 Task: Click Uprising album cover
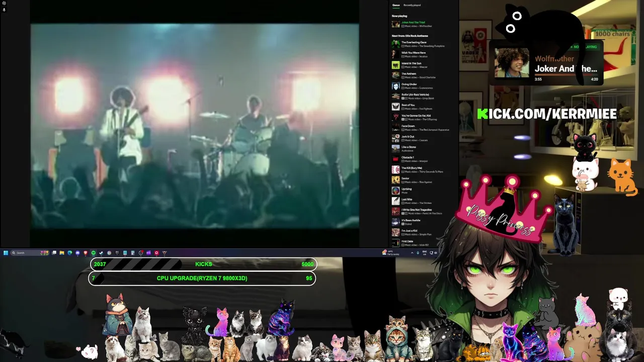click(395, 191)
